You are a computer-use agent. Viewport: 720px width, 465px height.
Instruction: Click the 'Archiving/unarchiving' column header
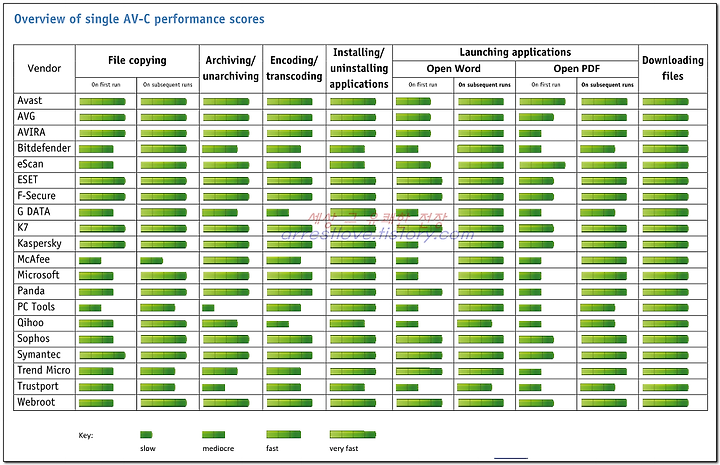point(231,68)
